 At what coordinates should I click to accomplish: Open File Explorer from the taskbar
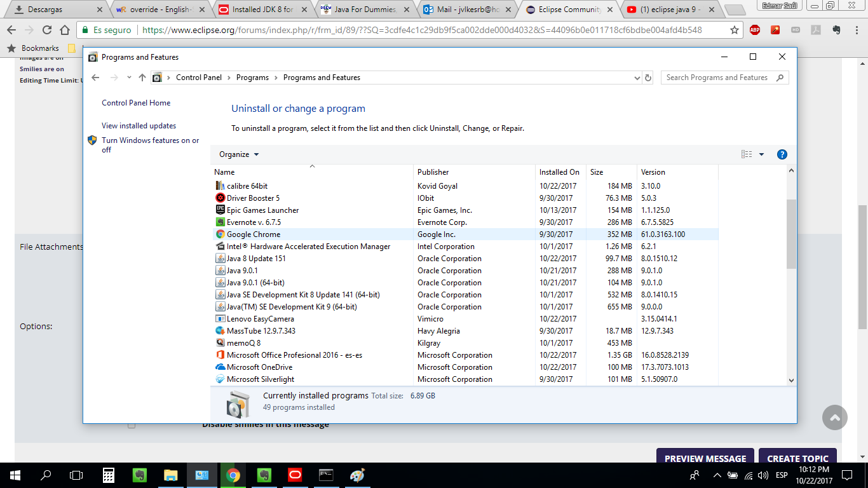coord(170,475)
